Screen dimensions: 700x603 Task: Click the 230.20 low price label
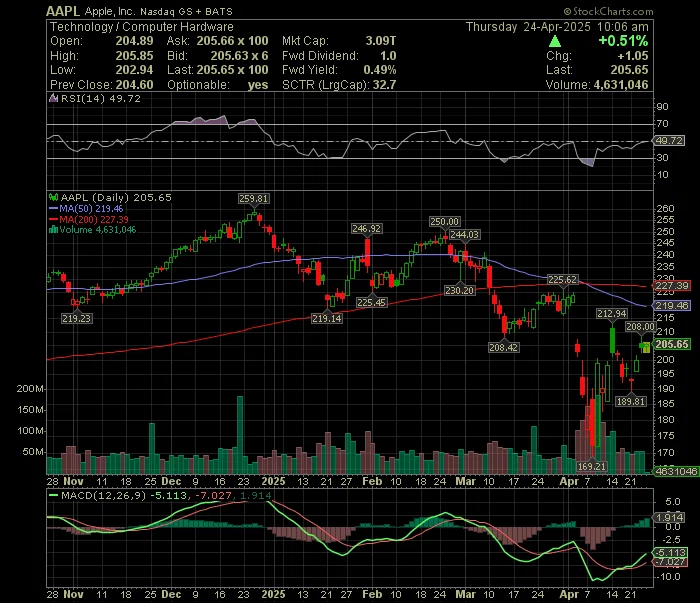coord(460,291)
